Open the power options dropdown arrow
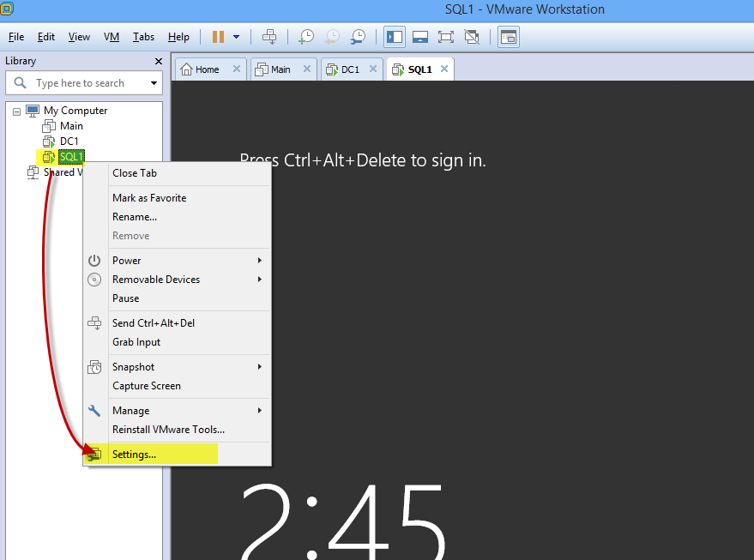754x560 pixels. click(237, 37)
